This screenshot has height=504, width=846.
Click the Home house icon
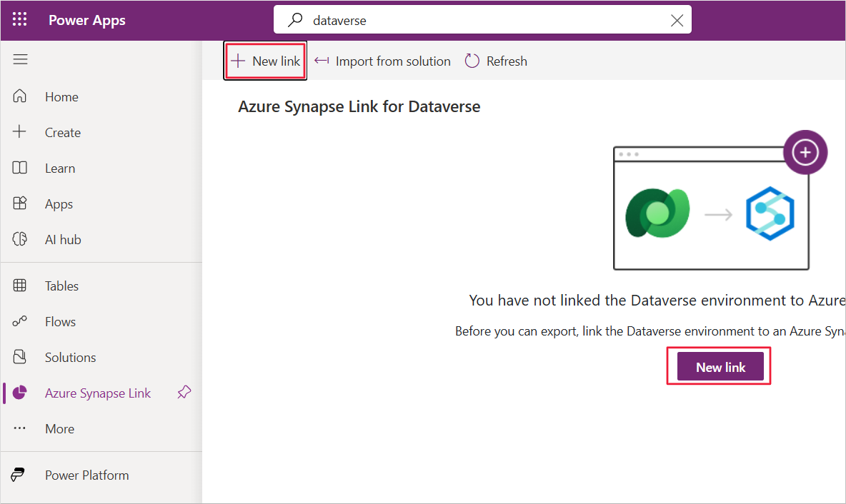point(20,96)
